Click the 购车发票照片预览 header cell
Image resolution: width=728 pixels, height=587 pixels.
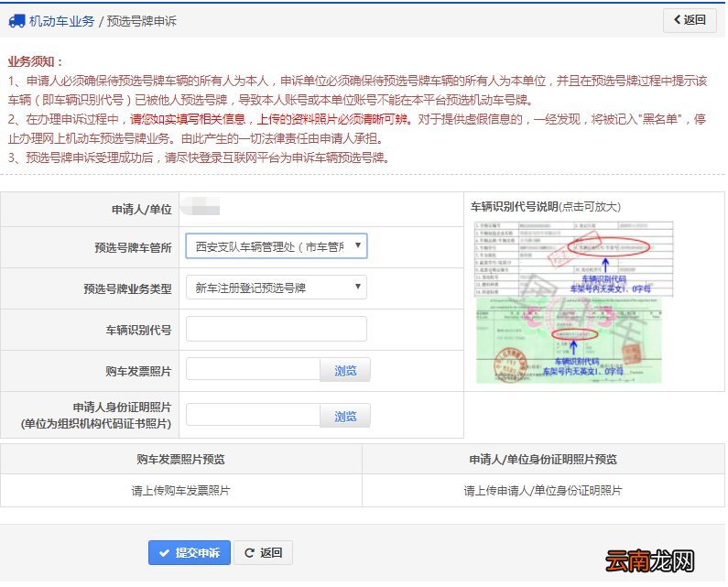pyautogui.click(x=180, y=460)
